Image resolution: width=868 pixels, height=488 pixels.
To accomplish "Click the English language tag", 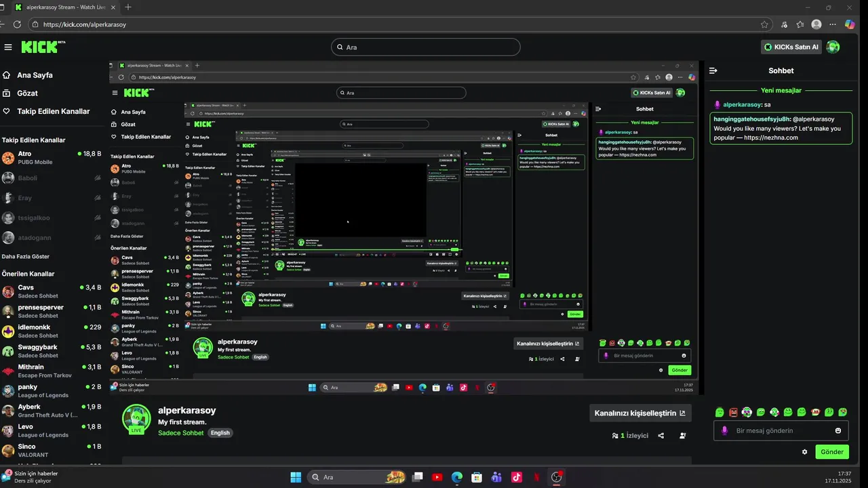I will [x=220, y=432].
